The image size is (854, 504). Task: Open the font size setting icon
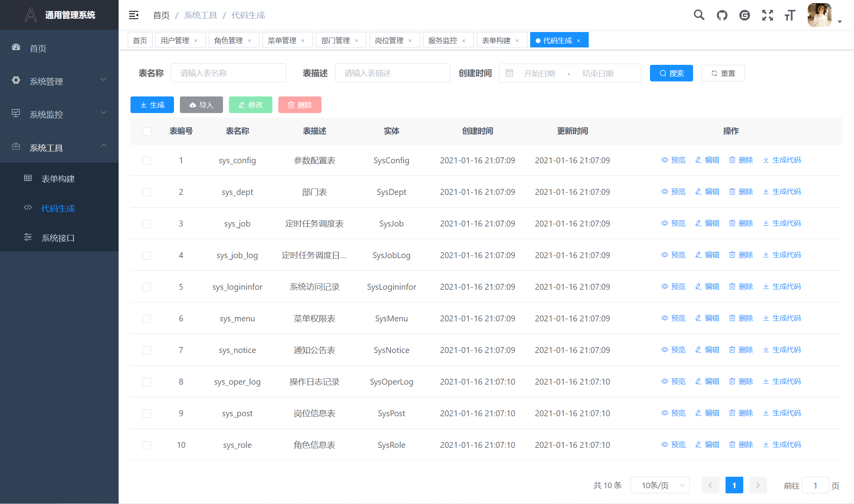790,15
